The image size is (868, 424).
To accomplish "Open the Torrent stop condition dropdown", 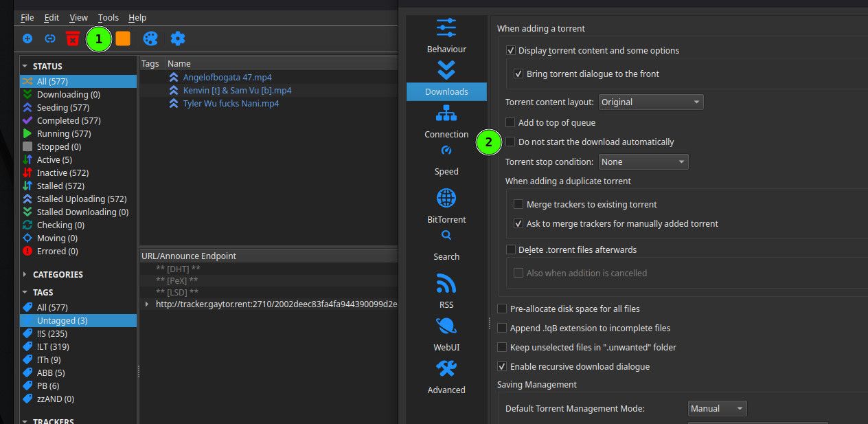I will 643,162.
